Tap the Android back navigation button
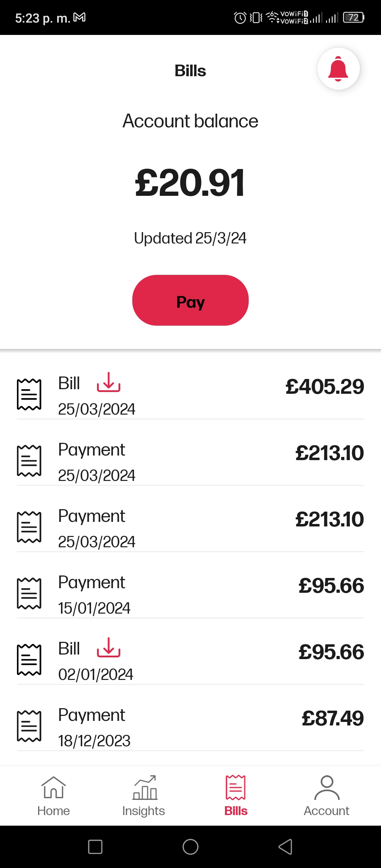 pos(285,847)
